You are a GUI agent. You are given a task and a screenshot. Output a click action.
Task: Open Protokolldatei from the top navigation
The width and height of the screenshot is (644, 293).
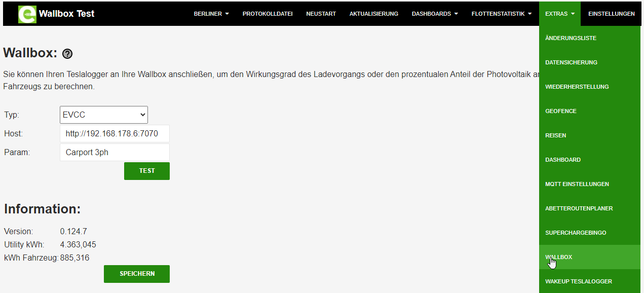(x=268, y=14)
